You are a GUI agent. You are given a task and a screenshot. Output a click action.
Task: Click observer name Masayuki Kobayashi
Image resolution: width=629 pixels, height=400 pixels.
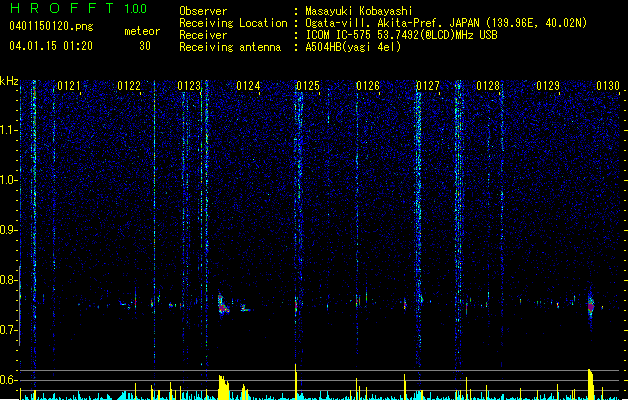(x=359, y=11)
